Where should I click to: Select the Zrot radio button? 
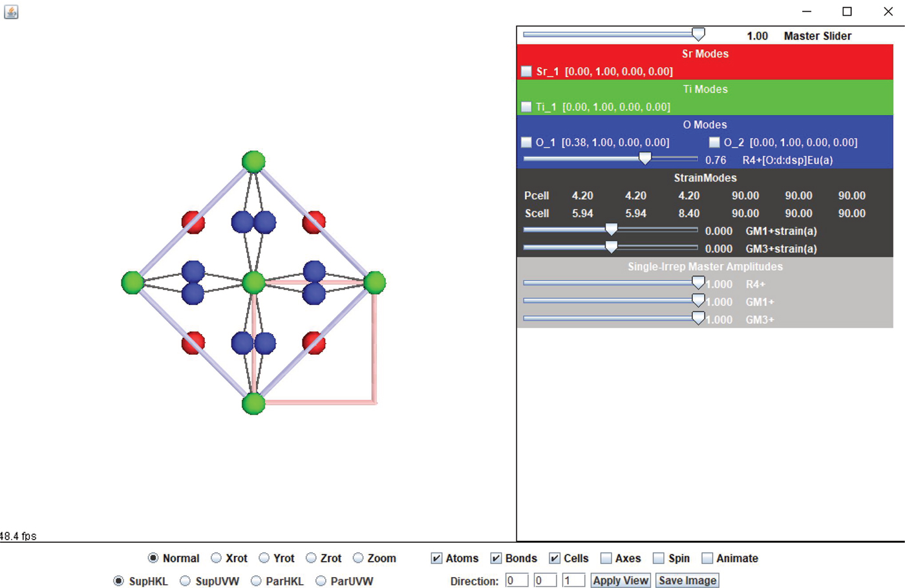click(x=311, y=558)
